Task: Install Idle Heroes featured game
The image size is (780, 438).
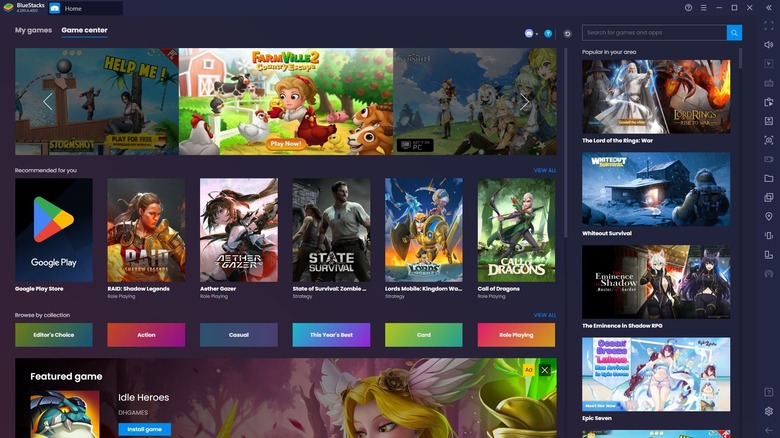Action: (x=144, y=429)
